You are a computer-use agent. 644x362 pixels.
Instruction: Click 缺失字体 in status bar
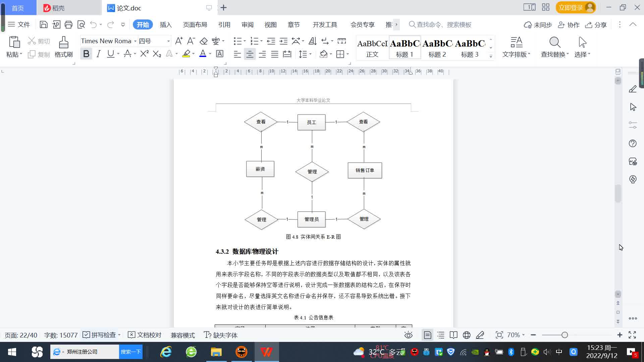tap(221, 335)
